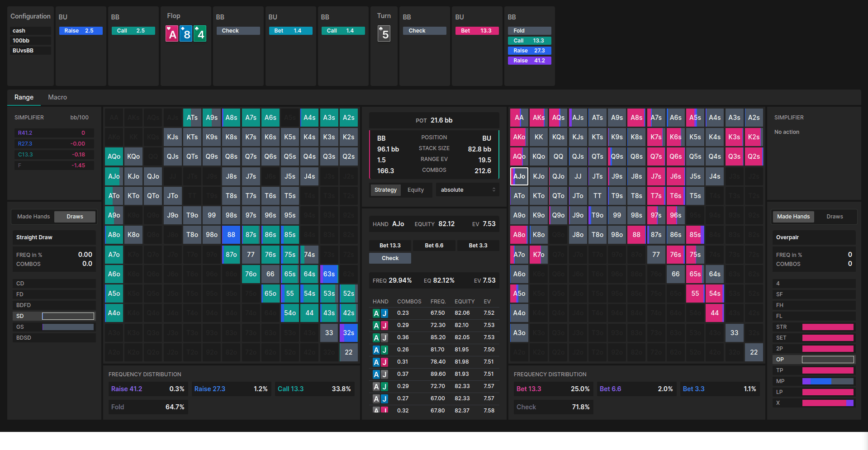The width and height of the screenshot is (868, 450).
Task: Click the TP made-hand row
Action: click(814, 370)
